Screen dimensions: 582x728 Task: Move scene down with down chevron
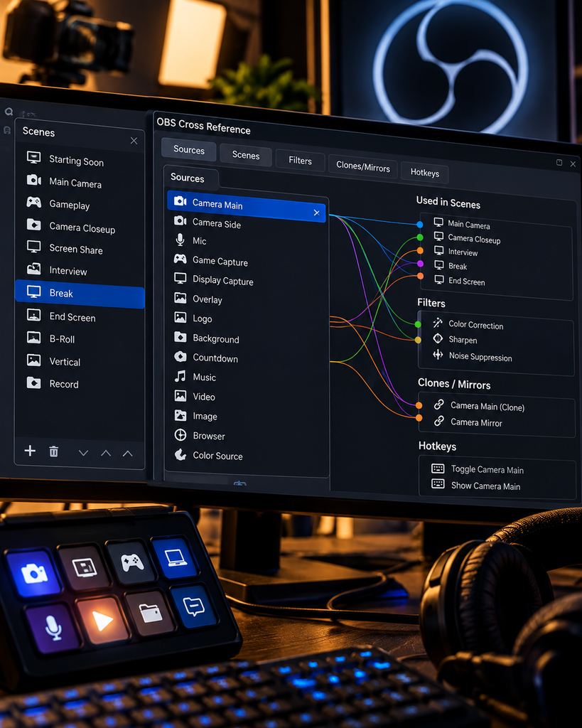(x=84, y=453)
